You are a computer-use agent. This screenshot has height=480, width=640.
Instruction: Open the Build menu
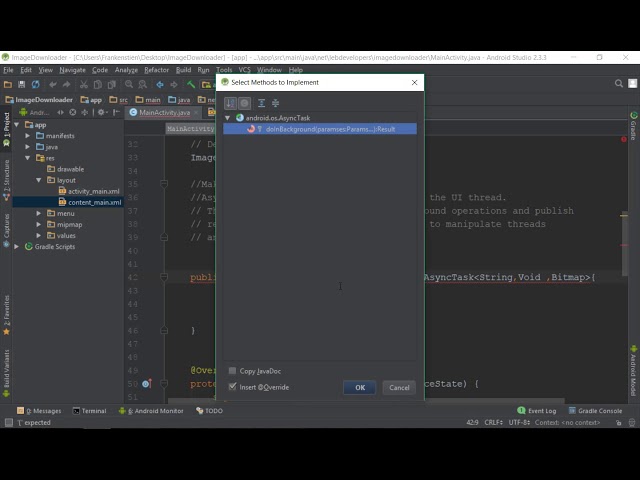(x=183, y=70)
